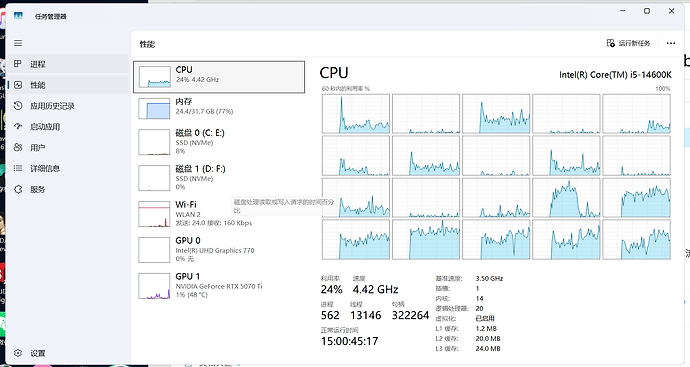Screen dimensions: 690x367
Task: Click the 24.4/31.7 GB (77%) memory text
Action: coord(204,111)
